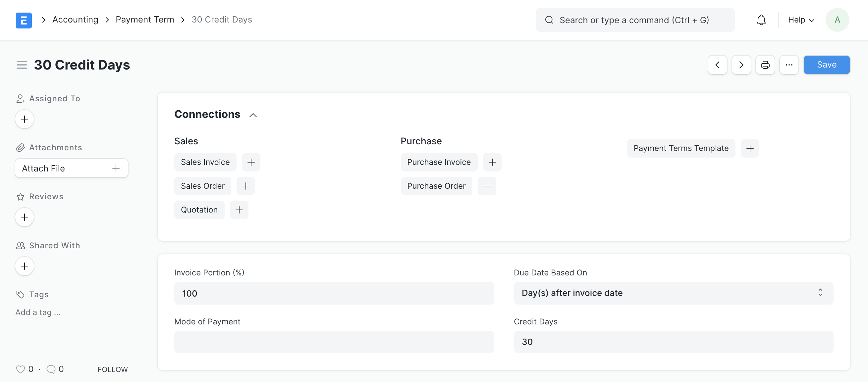
Task: Click the Attach File button
Action: tap(71, 167)
